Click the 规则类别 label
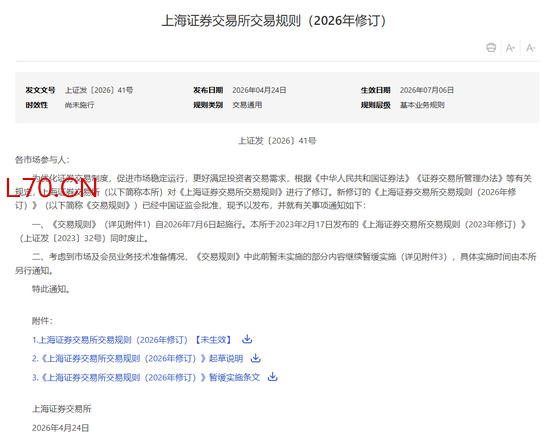The width and height of the screenshot is (550, 436). pos(208,105)
